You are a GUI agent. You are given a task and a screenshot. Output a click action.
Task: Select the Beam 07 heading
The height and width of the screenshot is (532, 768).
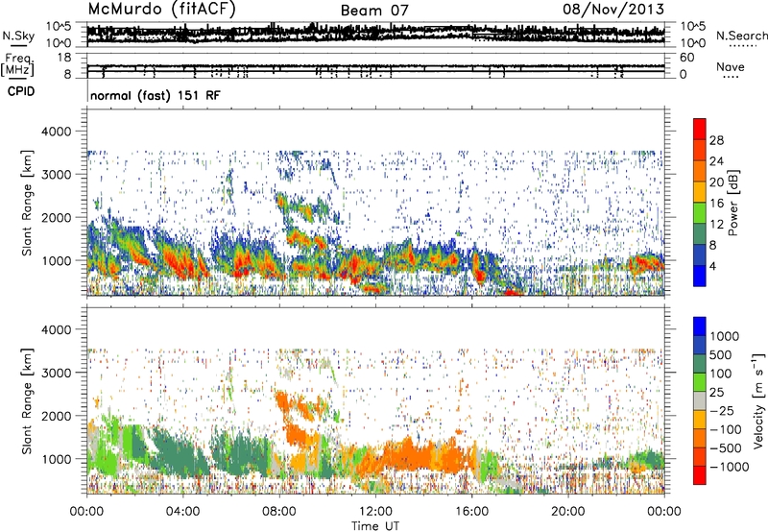(x=374, y=10)
